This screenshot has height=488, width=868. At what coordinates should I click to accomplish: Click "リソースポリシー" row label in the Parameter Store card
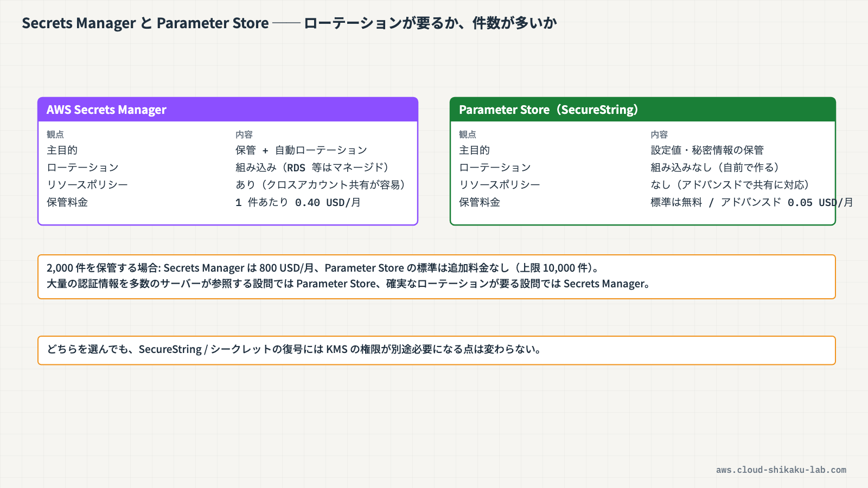coord(500,185)
